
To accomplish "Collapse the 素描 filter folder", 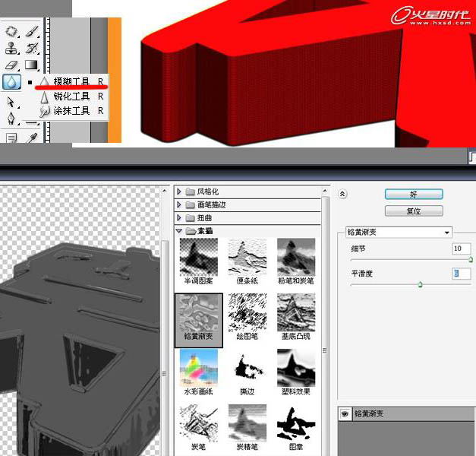I will [x=180, y=230].
